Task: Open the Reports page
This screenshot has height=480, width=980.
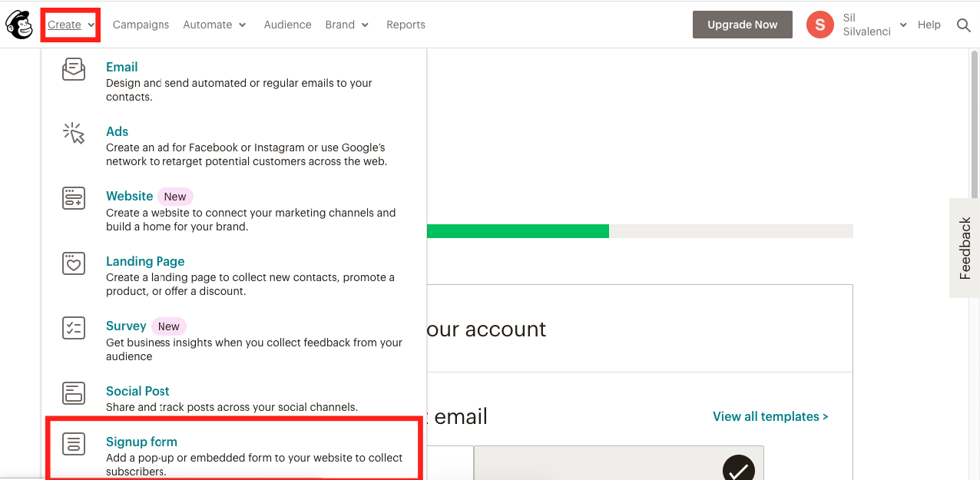Action: pos(406,25)
